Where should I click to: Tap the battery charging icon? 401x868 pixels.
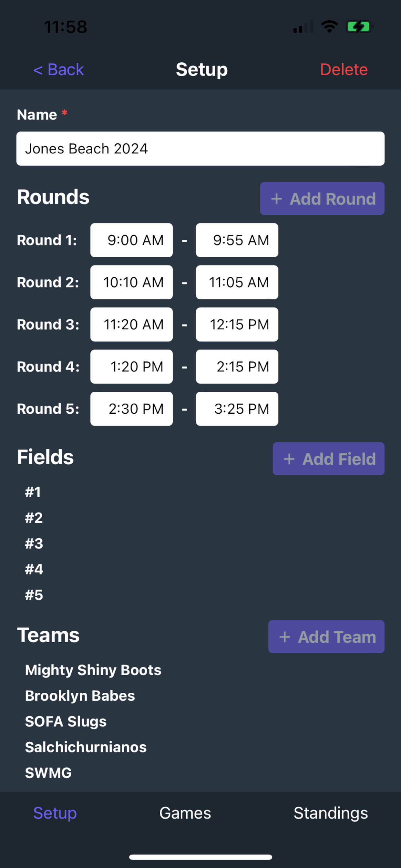(359, 26)
